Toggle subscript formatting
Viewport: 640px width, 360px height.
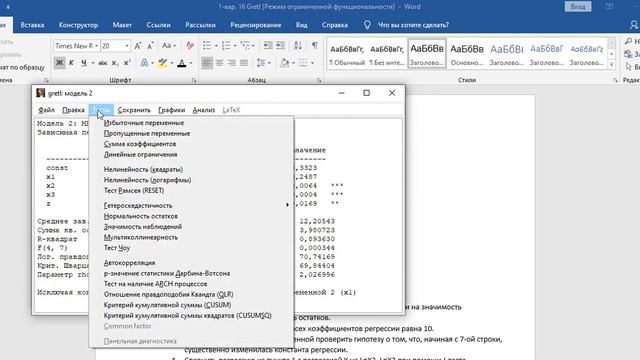[115, 63]
